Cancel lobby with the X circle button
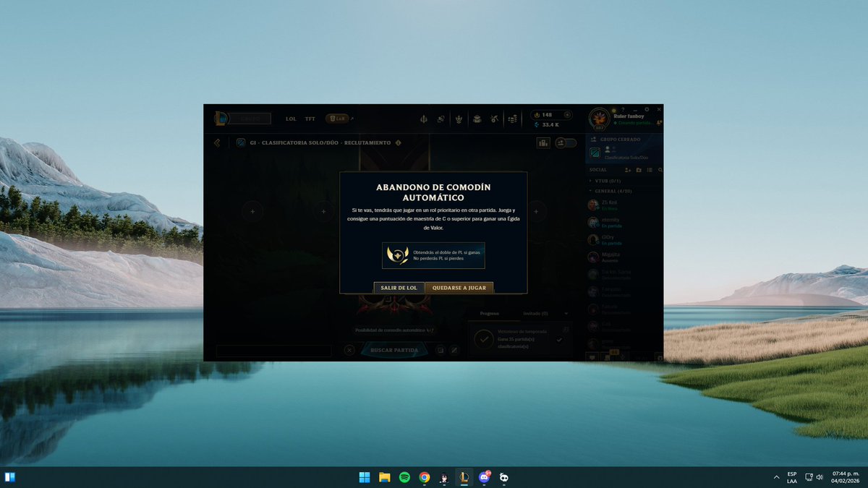The width and height of the screenshot is (868, 488). 349,350
